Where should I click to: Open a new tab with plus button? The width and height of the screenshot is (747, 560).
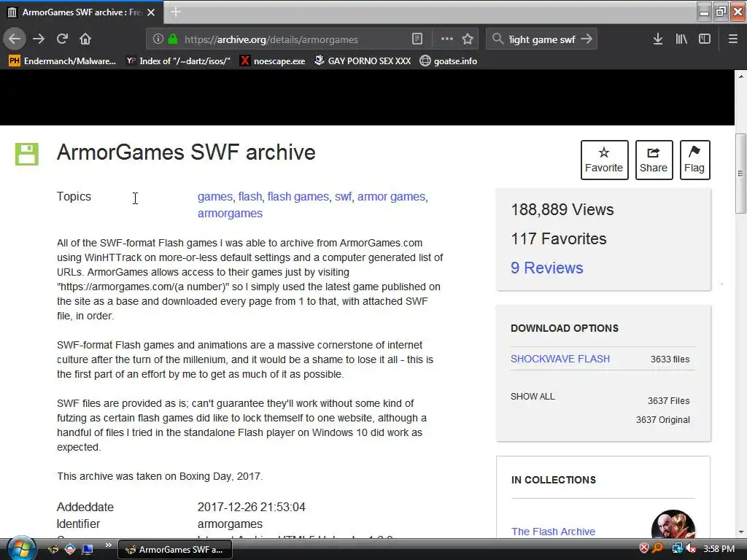[176, 12]
